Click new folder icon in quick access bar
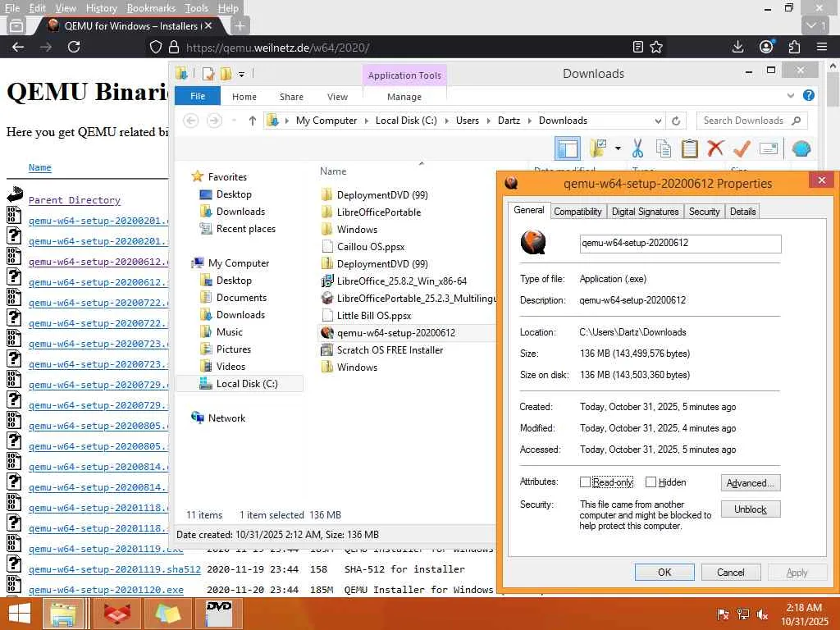This screenshot has height=630, width=840. (226, 73)
